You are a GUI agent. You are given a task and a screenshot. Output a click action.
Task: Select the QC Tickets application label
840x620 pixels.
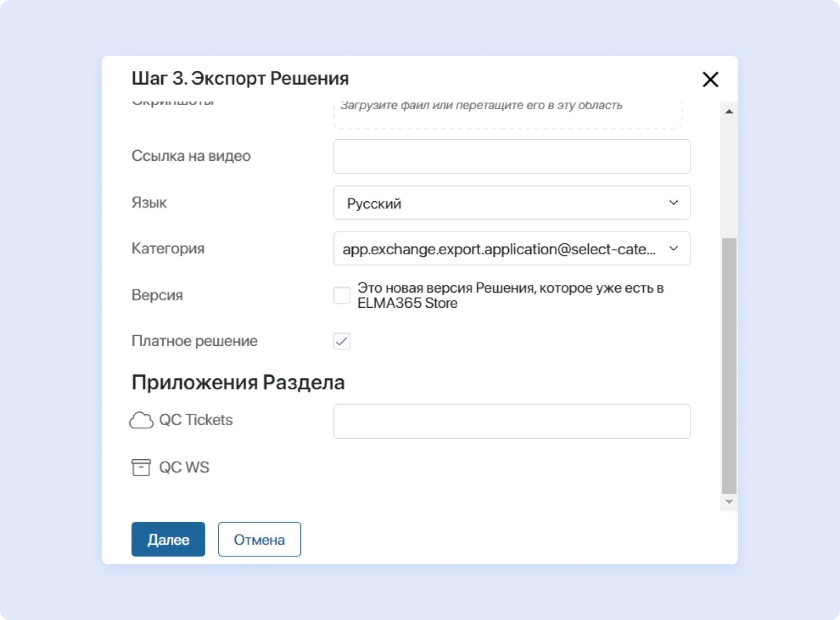point(195,420)
